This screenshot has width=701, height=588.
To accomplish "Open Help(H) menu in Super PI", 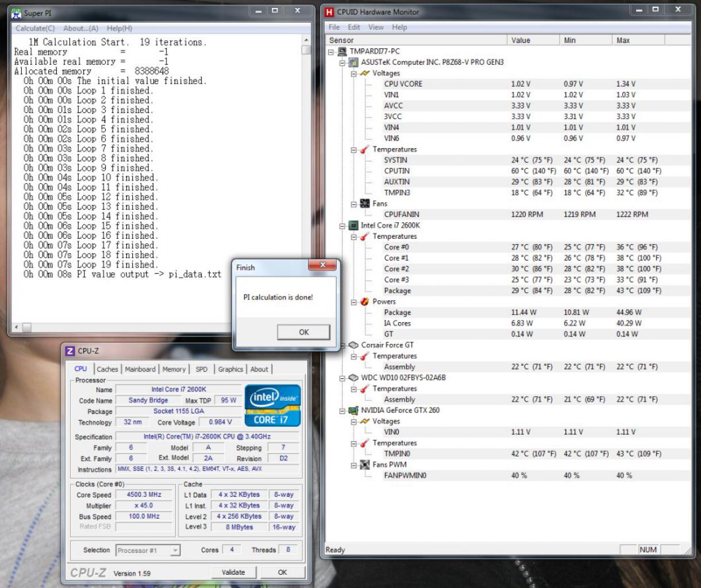I will pyautogui.click(x=120, y=28).
